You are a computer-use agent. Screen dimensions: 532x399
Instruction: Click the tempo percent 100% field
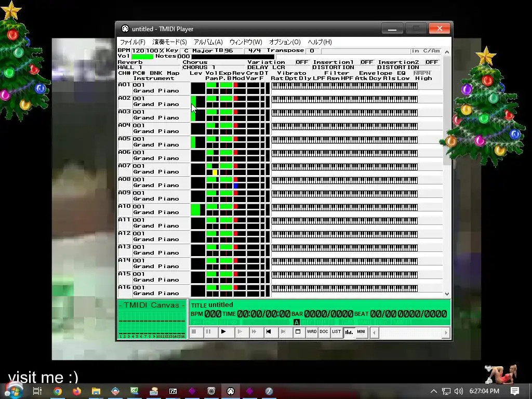coord(155,50)
